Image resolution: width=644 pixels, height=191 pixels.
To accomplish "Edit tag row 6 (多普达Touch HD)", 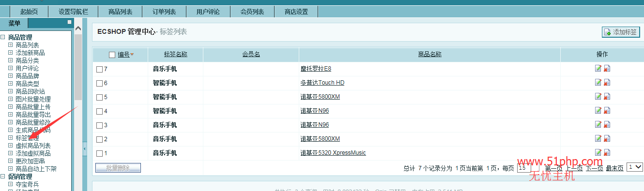I will [598, 83].
